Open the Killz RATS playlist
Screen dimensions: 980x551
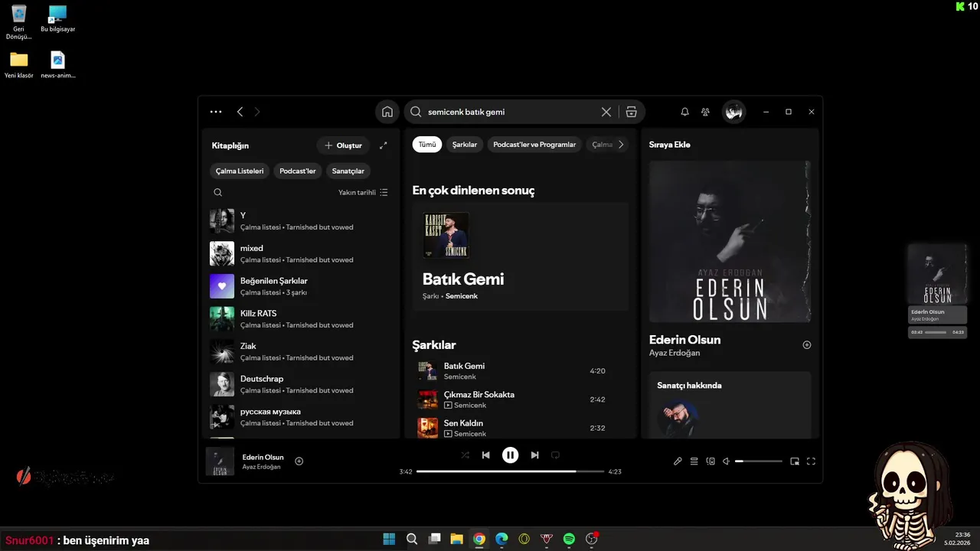(302, 319)
